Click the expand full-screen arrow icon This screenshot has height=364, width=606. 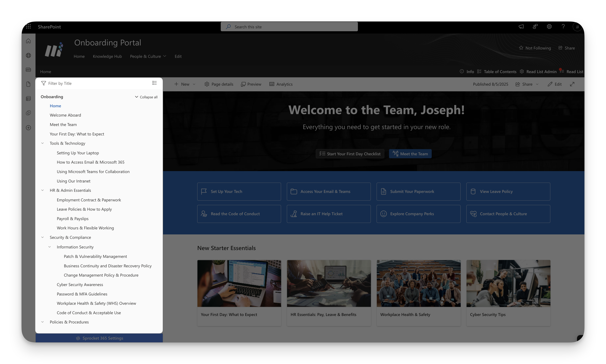coord(572,84)
